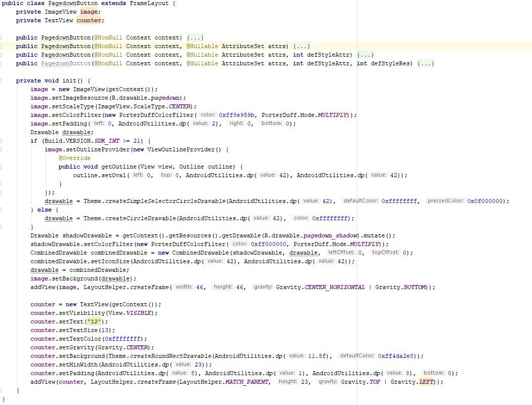Screen dimensions: 532x405
Task: Click CENTER_HORIZONTAL gravity constant
Action: tap(334, 288)
